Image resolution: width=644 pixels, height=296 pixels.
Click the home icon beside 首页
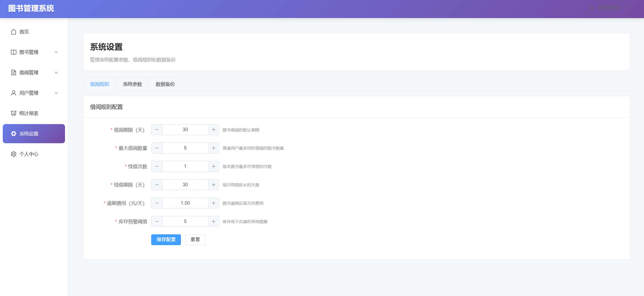14,32
